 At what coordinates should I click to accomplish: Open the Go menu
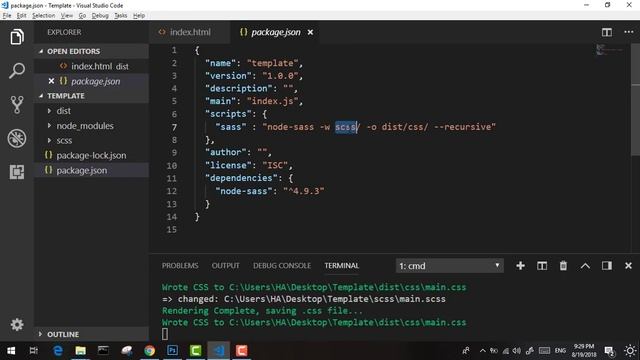click(x=82, y=16)
